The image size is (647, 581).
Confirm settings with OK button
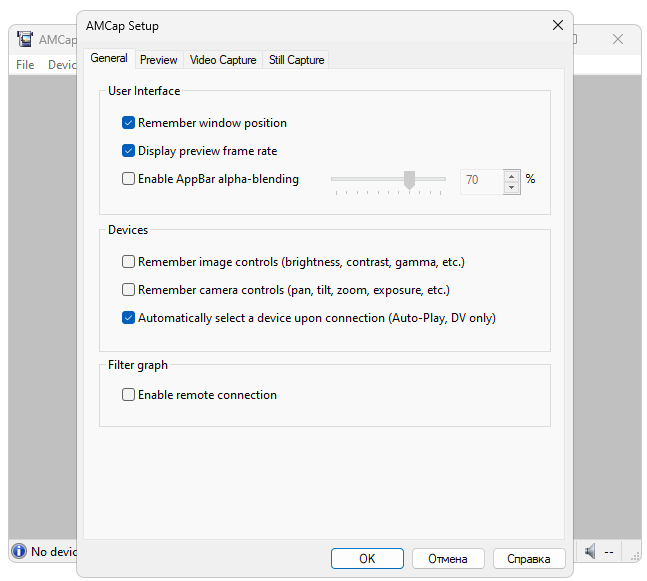367,559
